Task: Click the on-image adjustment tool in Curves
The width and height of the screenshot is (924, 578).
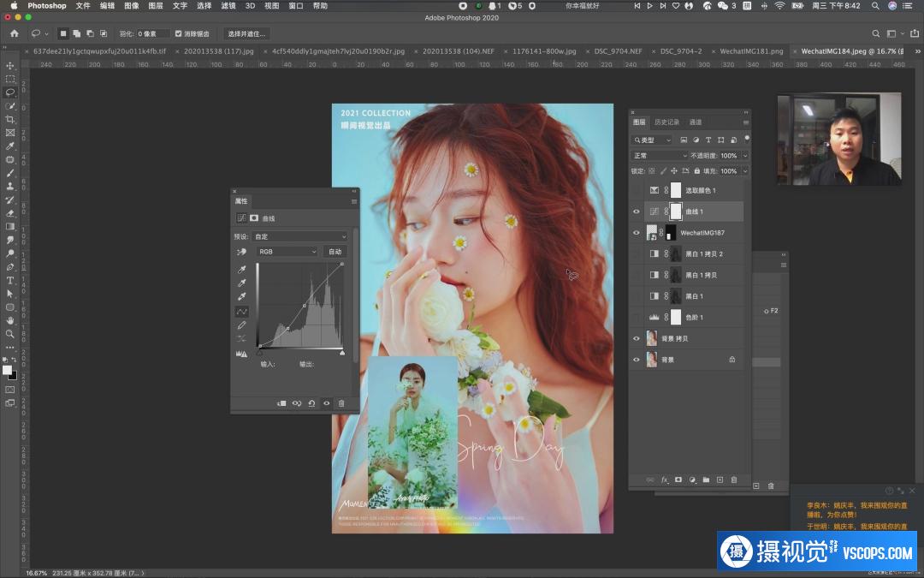Action: pyautogui.click(x=241, y=252)
